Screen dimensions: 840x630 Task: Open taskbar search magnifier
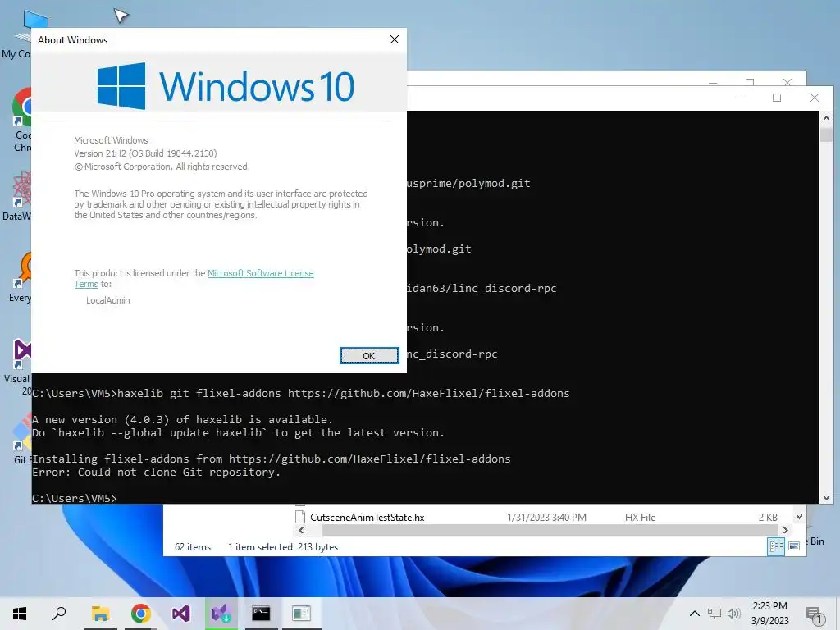pos(59,614)
